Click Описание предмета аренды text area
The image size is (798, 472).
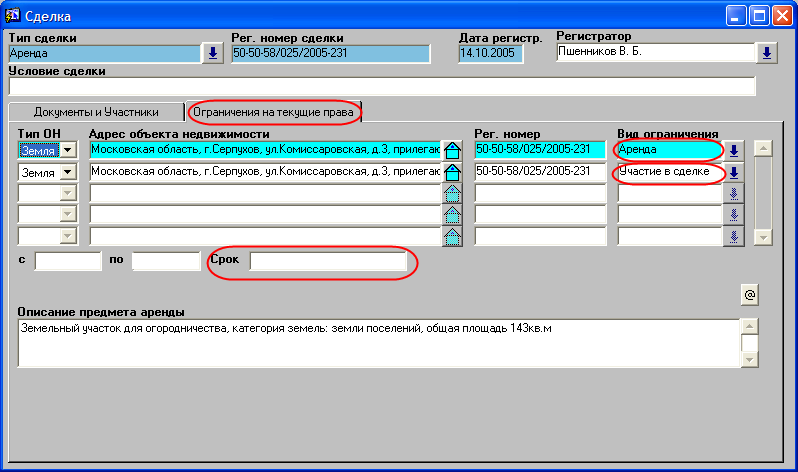[379, 343]
